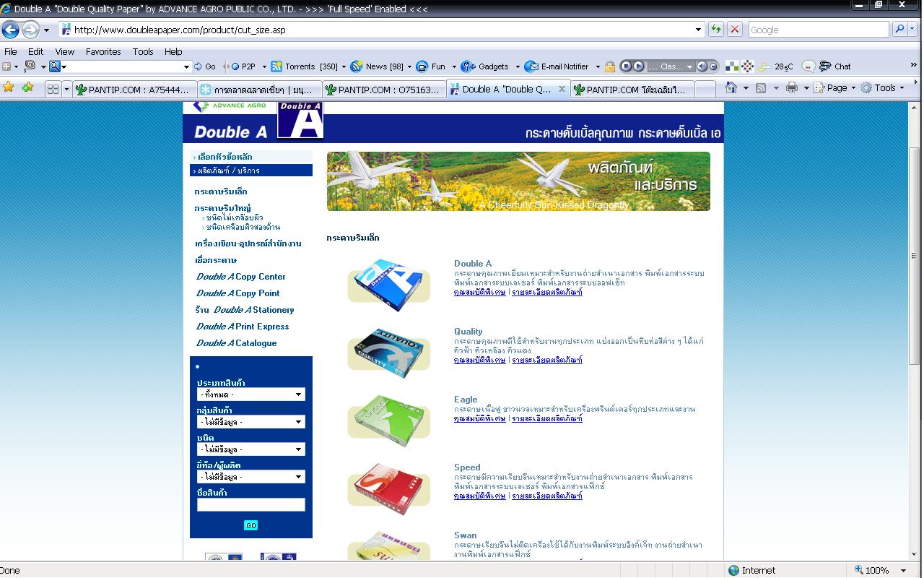924x578 pixels.
Task: Switch to the PANTIP.COM : A75444 tab
Action: point(134,89)
